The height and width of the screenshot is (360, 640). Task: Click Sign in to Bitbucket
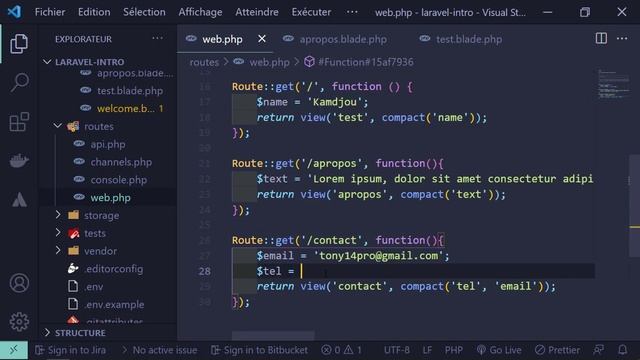(x=260, y=350)
